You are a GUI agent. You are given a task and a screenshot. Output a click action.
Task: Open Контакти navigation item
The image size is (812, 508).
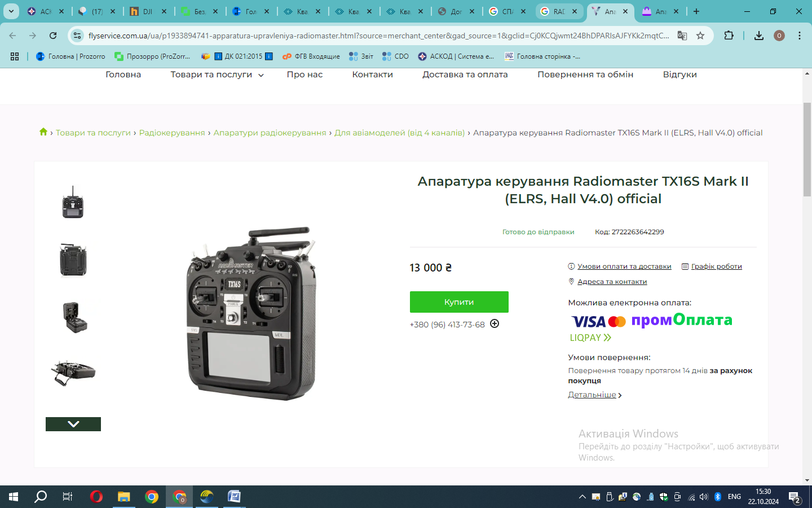point(372,75)
